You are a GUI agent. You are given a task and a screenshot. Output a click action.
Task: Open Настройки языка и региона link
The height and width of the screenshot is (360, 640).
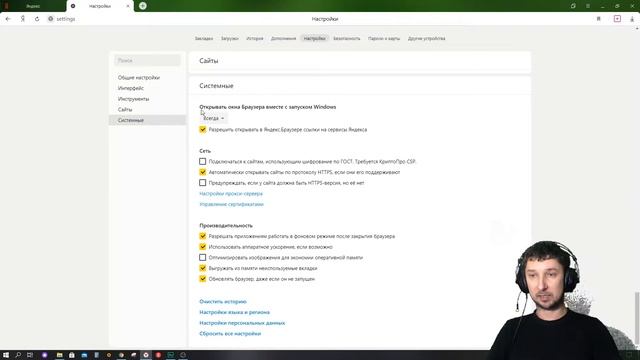point(234,312)
